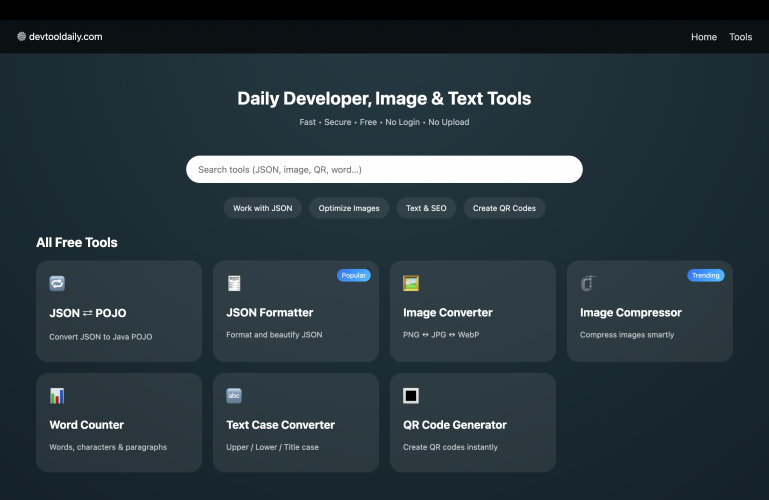Click the 'Daily Developer, Image & Text Tools' heading
The height and width of the screenshot is (500, 769).
[x=384, y=99]
